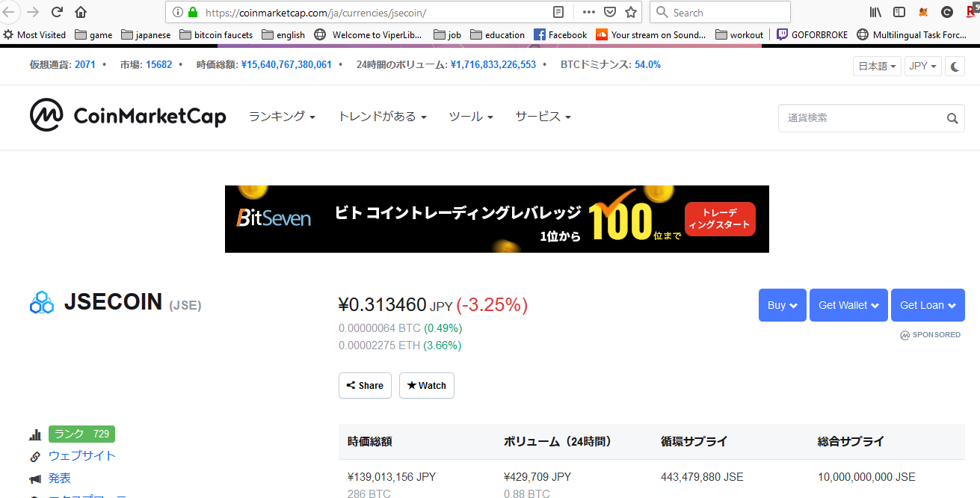Screen dimensions: 980x498
Task: Open the english bookmarks folder
Action: pyautogui.click(x=283, y=34)
